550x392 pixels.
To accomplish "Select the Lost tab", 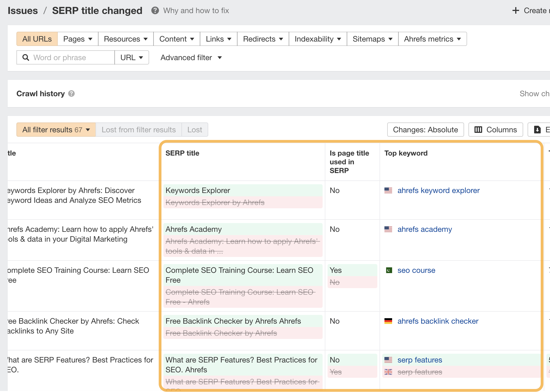I will click(195, 130).
